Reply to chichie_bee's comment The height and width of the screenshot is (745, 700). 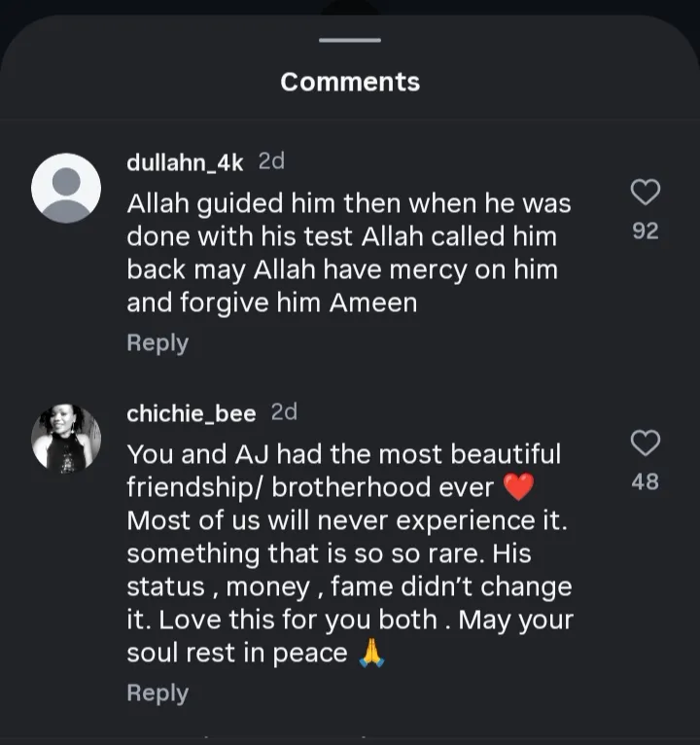point(157,692)
